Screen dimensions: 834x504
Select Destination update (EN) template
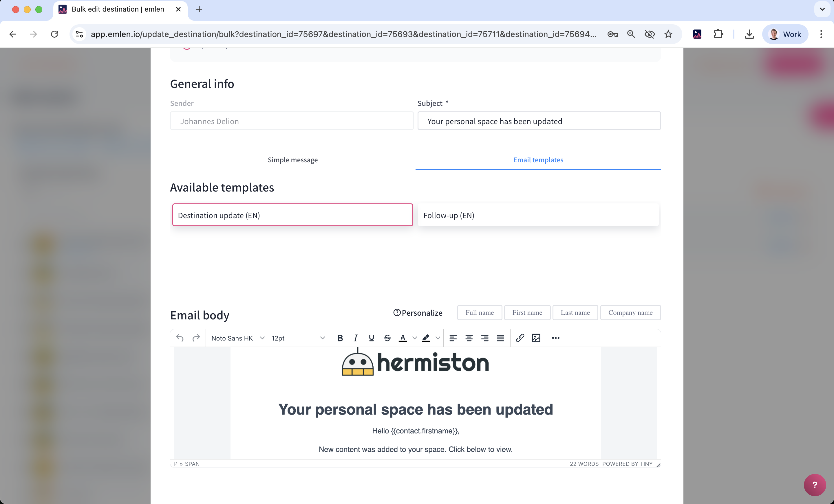[x=292, y=215]
